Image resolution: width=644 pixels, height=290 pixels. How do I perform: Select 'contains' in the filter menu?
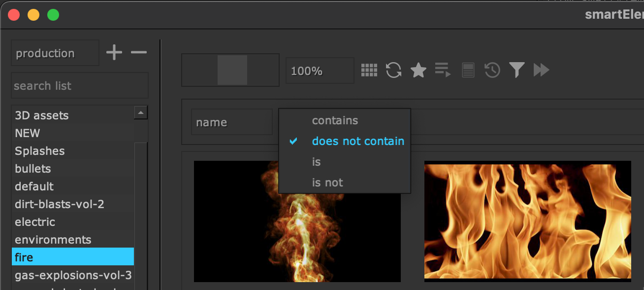click(x=335, y=120)
